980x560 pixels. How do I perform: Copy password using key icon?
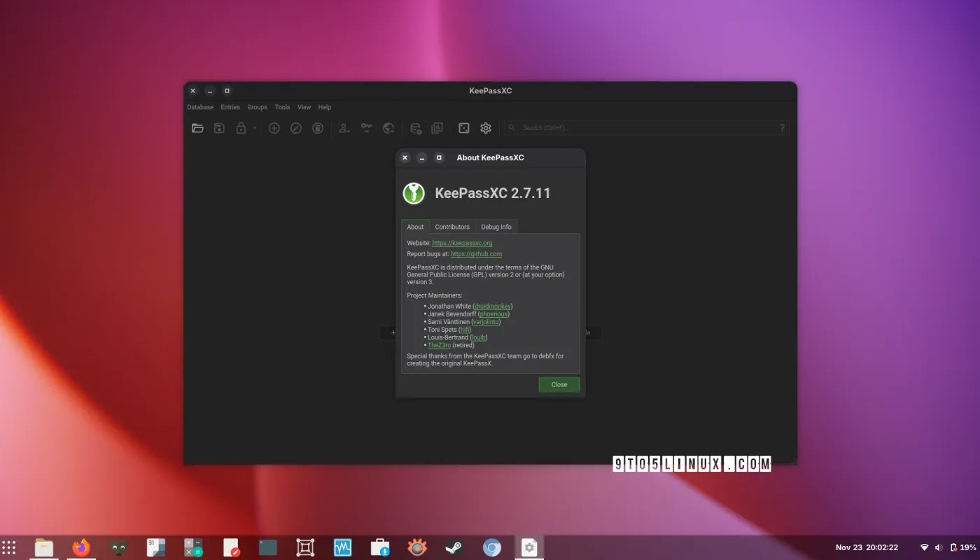pos(366,128)
